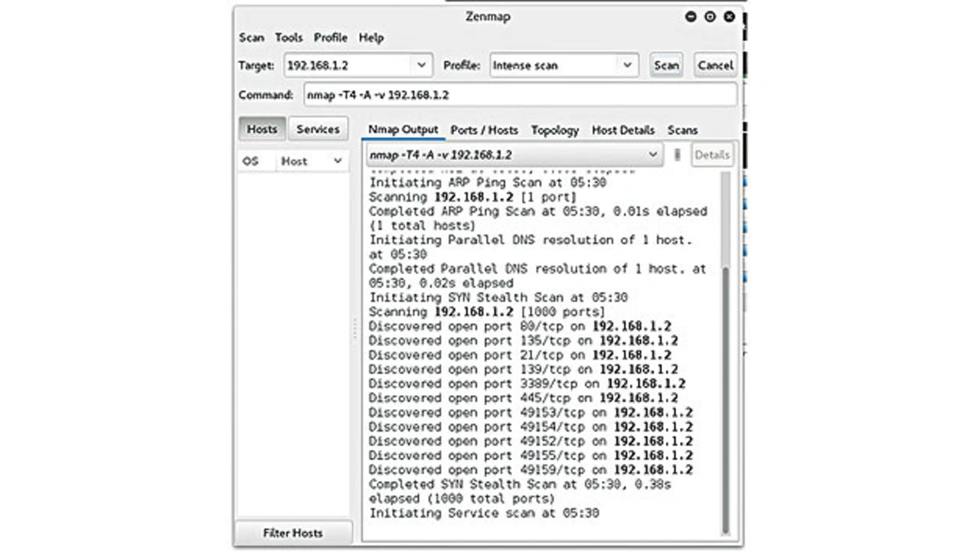The image size is (980, 552).
Task: Sort the host list by Host column
Action: click(311, 162)
